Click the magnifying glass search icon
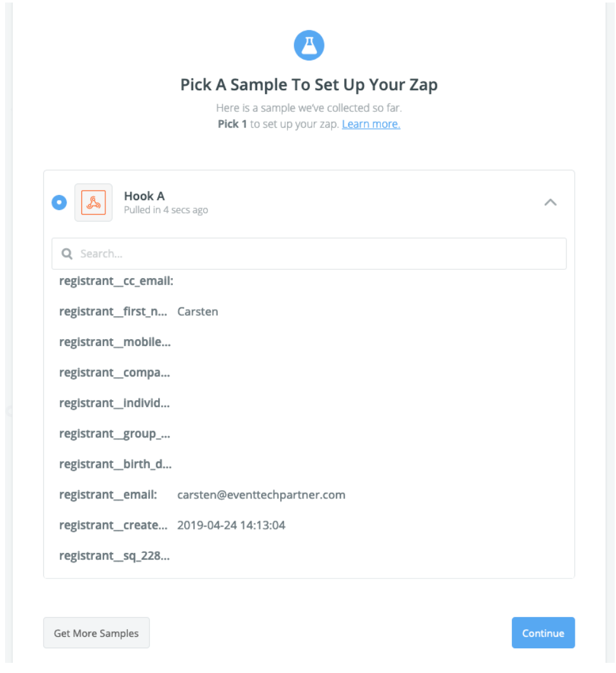Screen dimensions: 616x673 tap(67, 254)
